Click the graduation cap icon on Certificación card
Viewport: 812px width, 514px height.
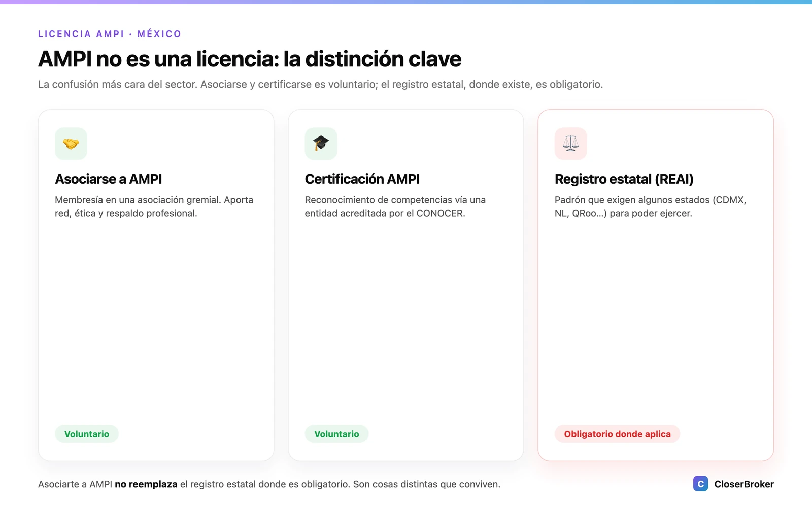point(321,144)
